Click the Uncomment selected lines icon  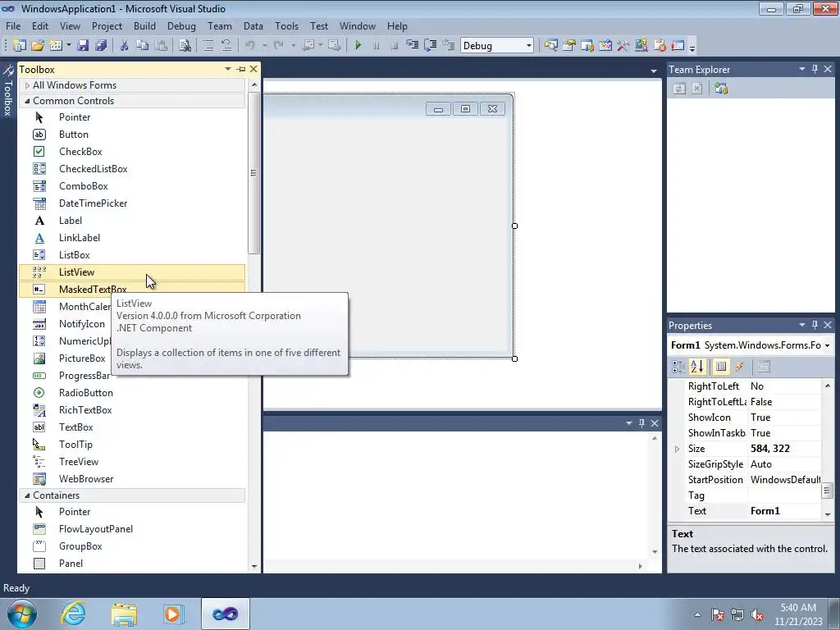(226, 46)
